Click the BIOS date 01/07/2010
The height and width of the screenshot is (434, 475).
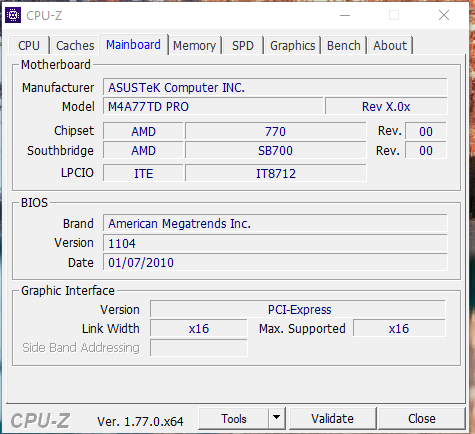tap(275, 263)
